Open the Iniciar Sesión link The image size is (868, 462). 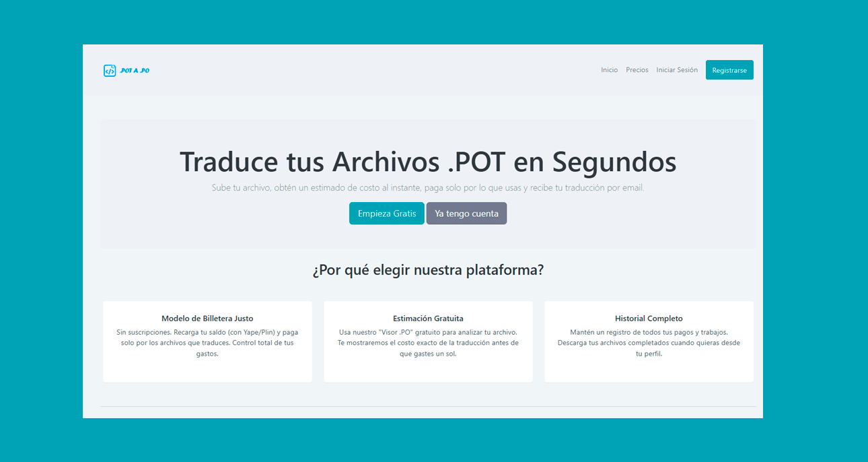677,70
